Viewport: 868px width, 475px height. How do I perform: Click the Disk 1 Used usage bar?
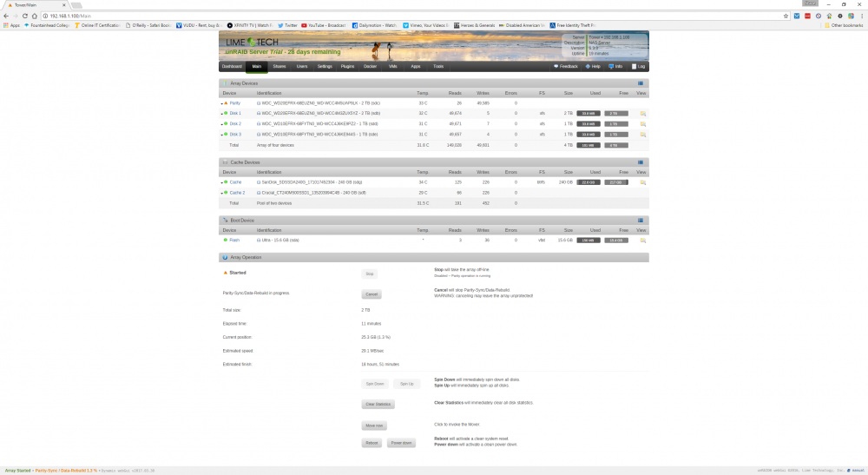pos(589,114)
